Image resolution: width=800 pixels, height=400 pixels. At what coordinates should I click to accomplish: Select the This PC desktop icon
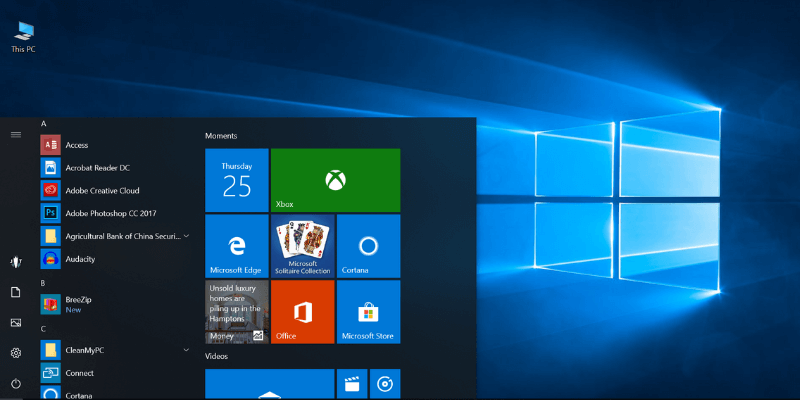pos(24,37)
